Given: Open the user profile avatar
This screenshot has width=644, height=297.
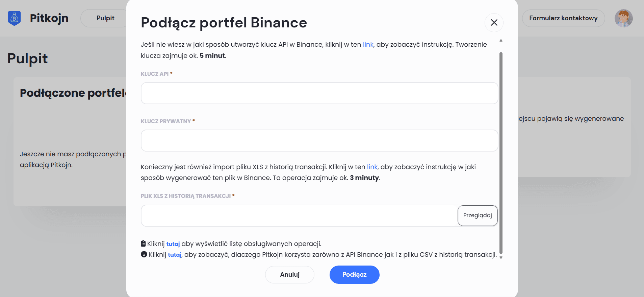Looking at the screenshot, I should (x=624, y=18).
